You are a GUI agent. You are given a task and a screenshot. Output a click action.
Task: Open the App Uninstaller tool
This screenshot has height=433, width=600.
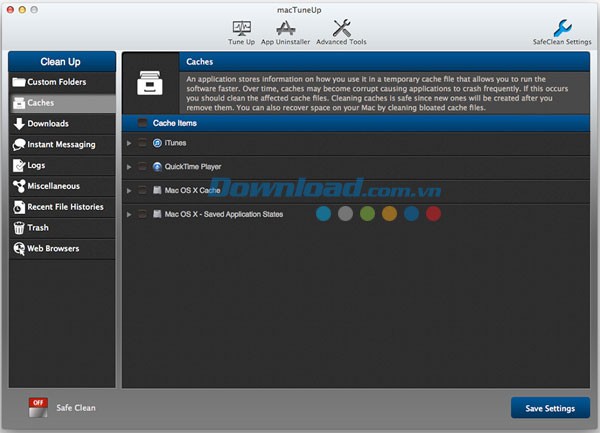[283, 29]
